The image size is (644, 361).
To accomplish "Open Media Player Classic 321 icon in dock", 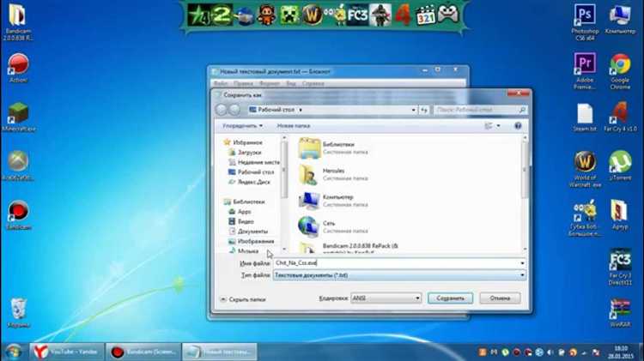I will click(x=425, y=15).
